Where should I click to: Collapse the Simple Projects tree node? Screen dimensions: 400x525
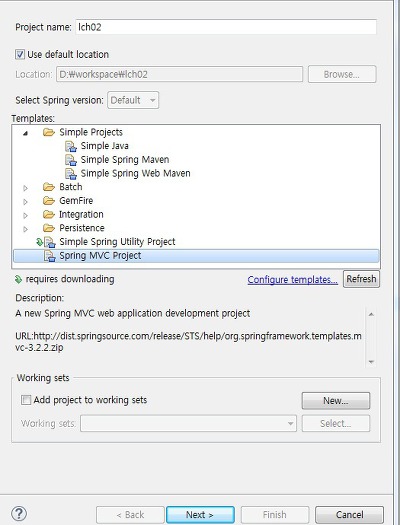(25, 133)
